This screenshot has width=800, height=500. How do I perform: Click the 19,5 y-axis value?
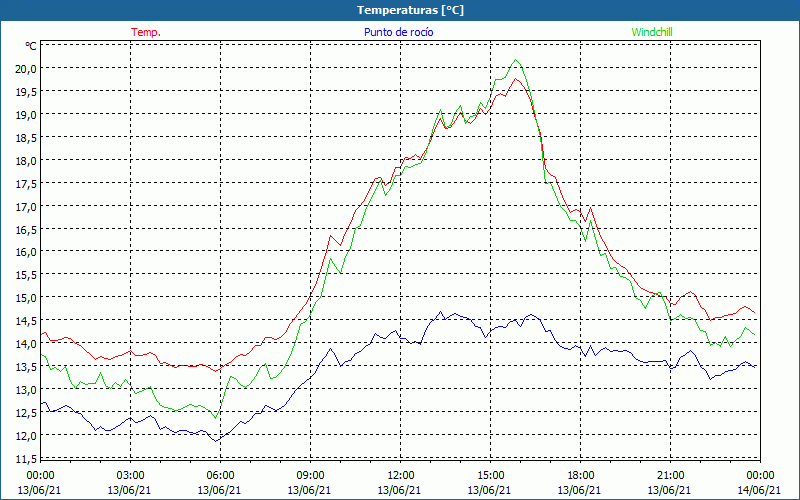click(x=26, y=92)
